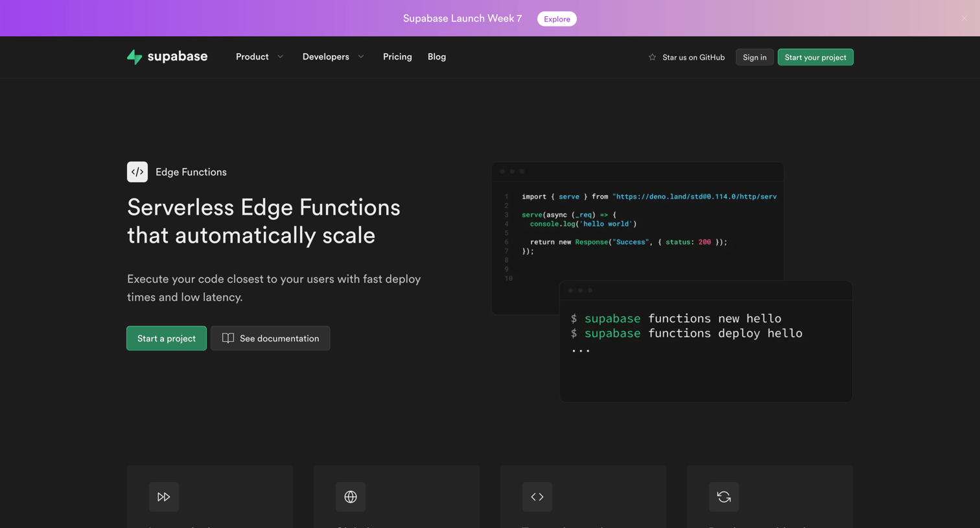Click the supabase wordmark text
This screenshot has width=980, height=528.
pyautogui.click(x=178, y=56)
